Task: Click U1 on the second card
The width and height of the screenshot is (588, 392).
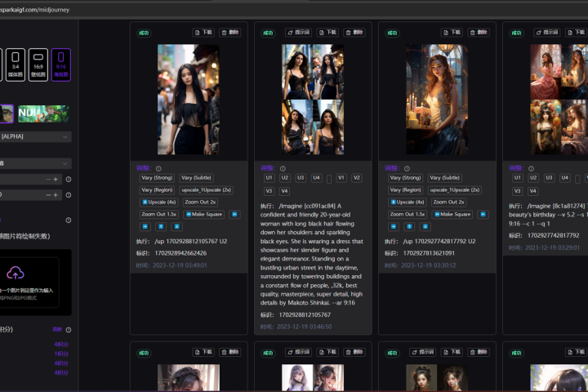Action: click(269, 177)
